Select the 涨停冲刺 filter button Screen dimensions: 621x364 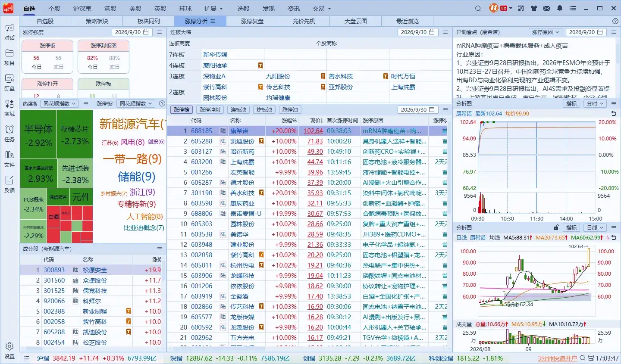point(210,109)
